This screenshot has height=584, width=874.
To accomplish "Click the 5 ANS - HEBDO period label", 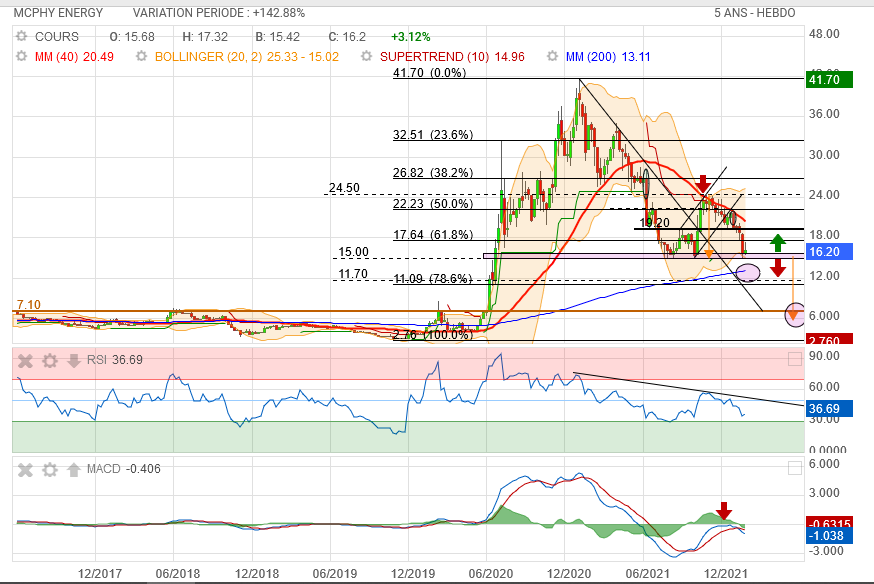I will pyautogui.click(x=755, y=13).
